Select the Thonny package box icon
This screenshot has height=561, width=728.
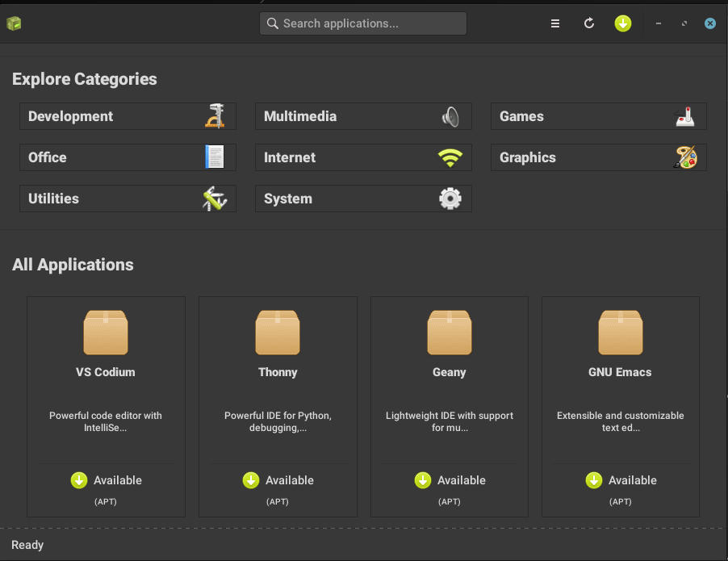278,333
